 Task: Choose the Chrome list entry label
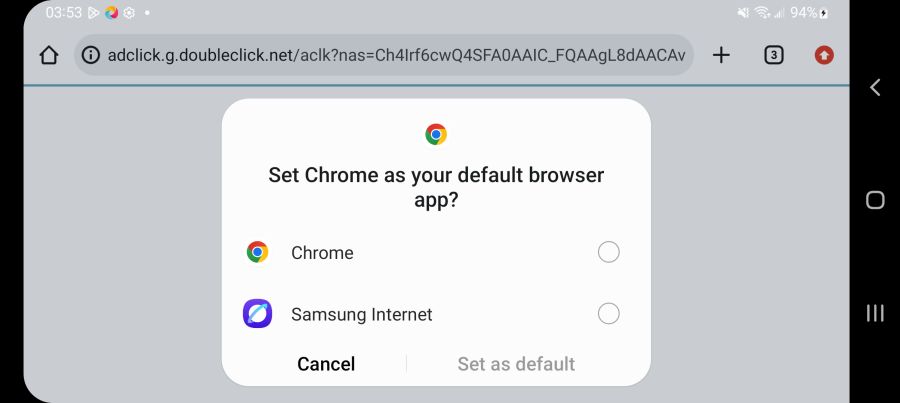pyautogui.click(x=322, y=253)
